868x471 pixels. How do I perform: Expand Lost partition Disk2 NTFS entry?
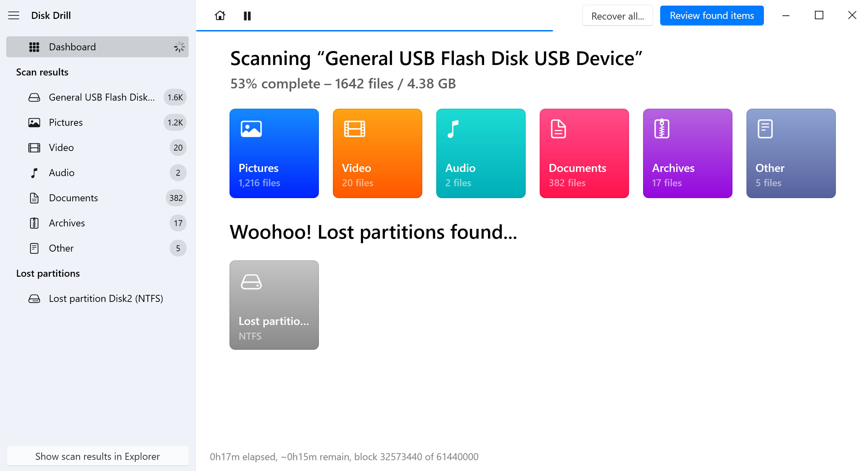click(106, 299)
